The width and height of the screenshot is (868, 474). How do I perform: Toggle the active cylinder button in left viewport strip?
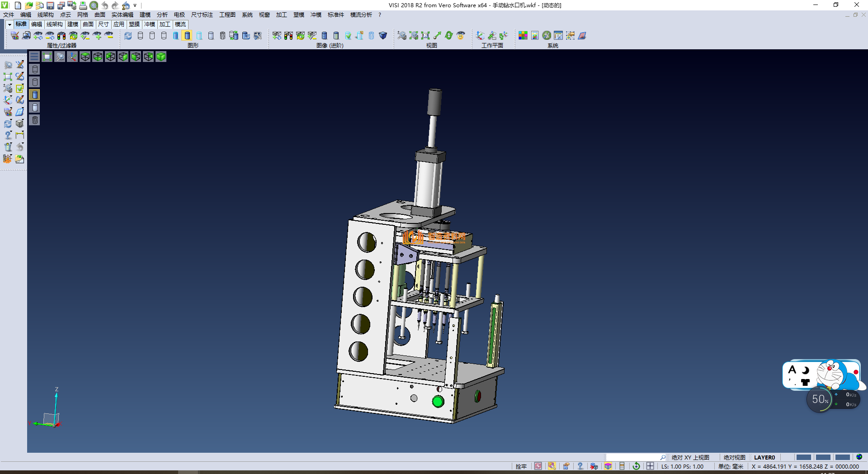(x=35, y=95)
